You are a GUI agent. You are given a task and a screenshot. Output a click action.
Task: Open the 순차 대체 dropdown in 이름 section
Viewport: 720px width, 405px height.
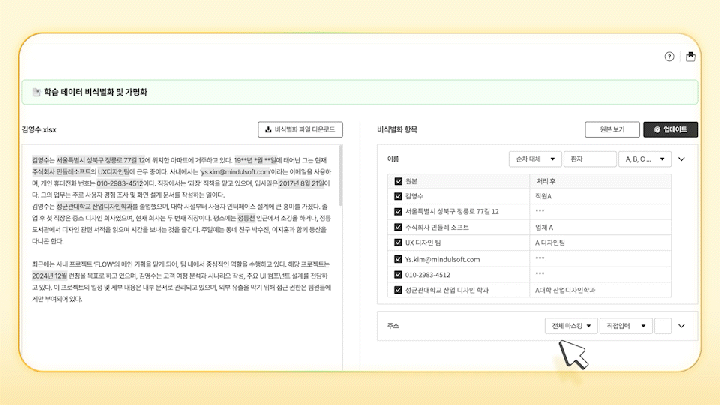[x=535, y=159]
